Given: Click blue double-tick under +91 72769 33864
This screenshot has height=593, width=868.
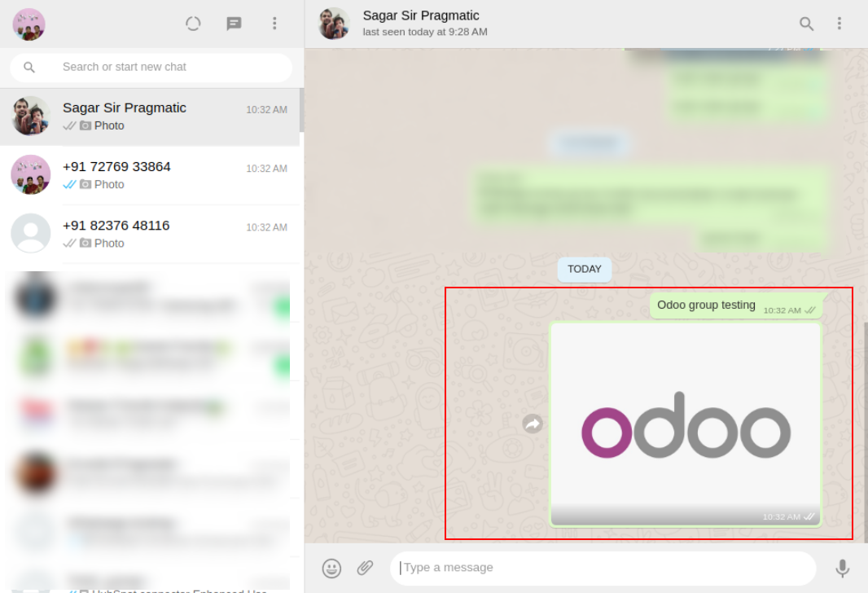Looking at the screenshot, I should 69,184.
